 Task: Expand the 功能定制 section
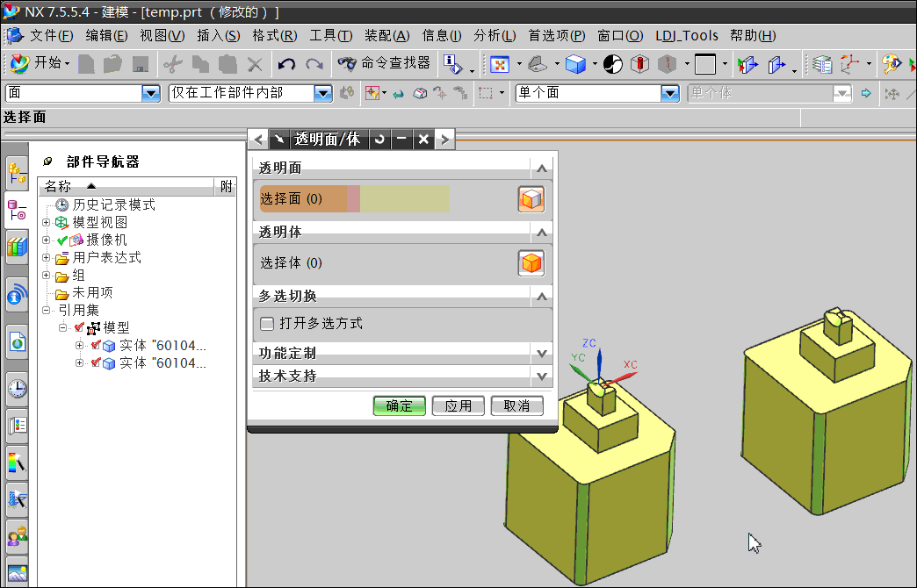[x=542, y=354]
